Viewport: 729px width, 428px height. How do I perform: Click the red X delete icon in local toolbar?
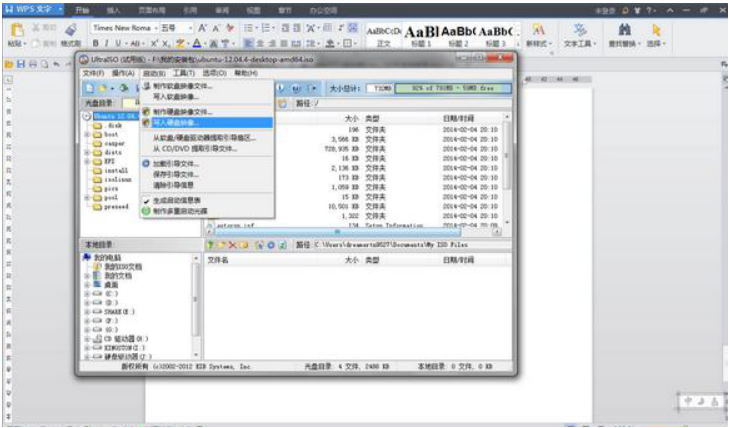232,245
